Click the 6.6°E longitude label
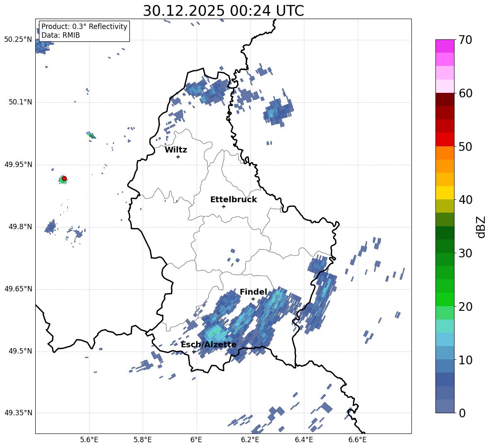Image resolution: width=491 pixels, height=448 pixels. tap(357, 440)
